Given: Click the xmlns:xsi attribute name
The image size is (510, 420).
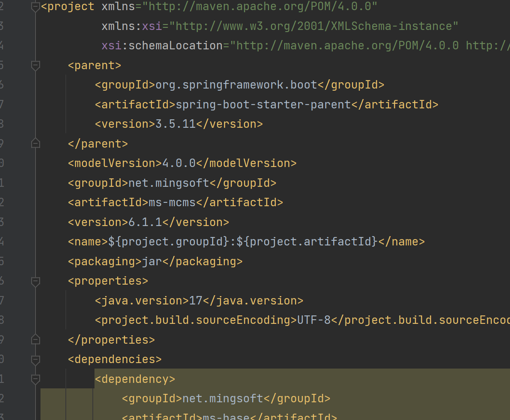Looking at the screenshot, I should click(x=132, y=26).
